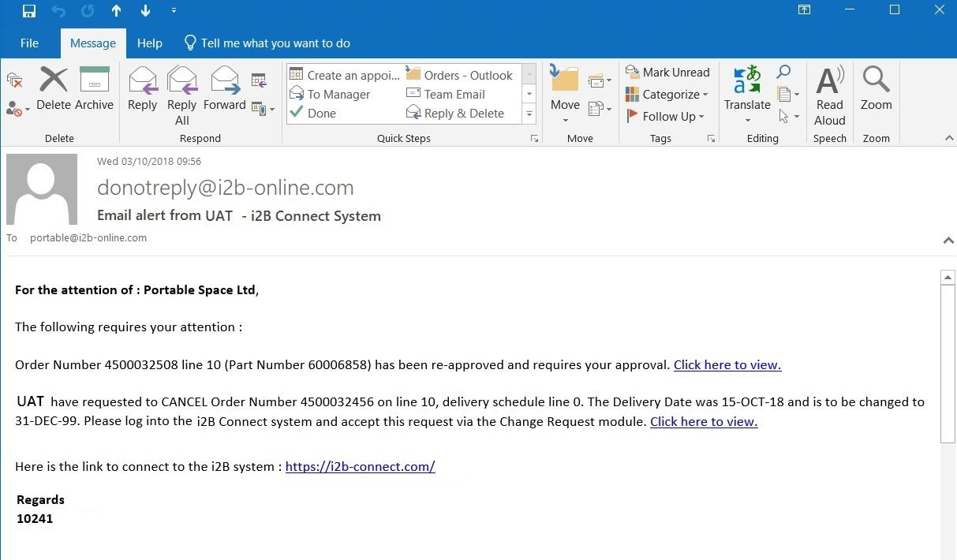The image size is (957, 560).
Task: Choose the Reply & Delete quick step
Action: click(455, 113)
